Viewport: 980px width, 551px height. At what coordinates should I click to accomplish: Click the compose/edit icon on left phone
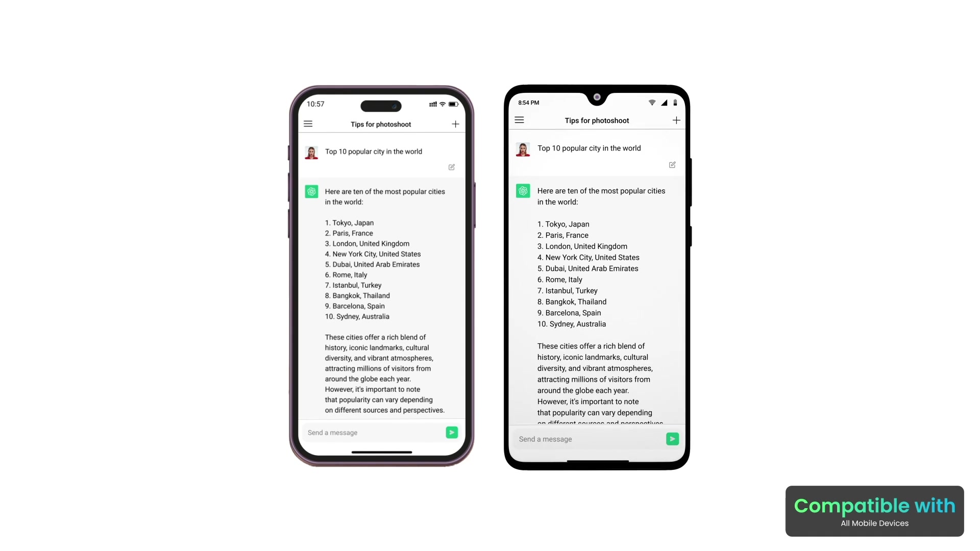pyautogui.click(x=452, y=167)
